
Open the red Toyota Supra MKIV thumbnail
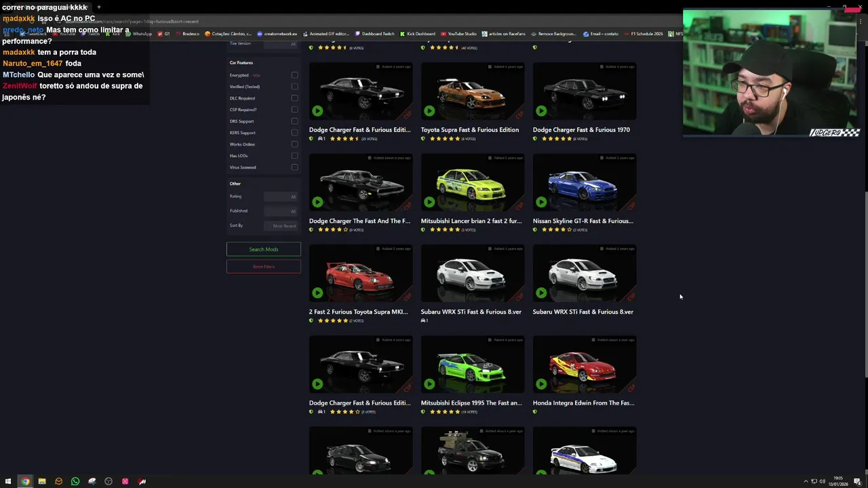tap(361, 273)
